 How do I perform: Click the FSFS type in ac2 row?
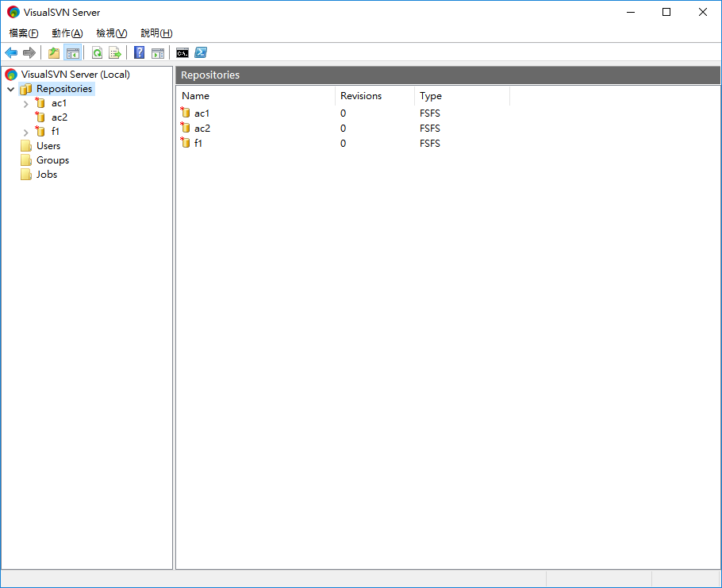point(429,129)
